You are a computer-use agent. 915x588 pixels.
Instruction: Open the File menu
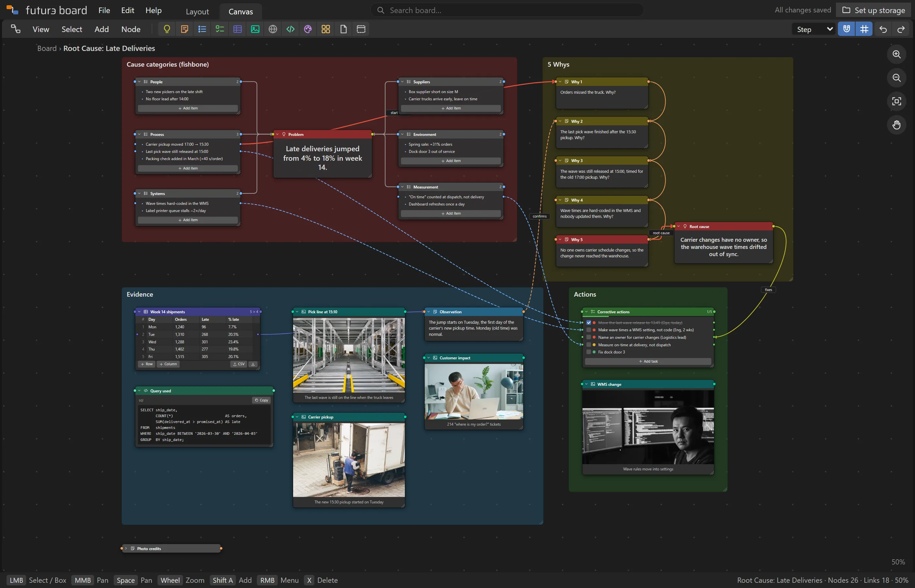pos(104,10)
